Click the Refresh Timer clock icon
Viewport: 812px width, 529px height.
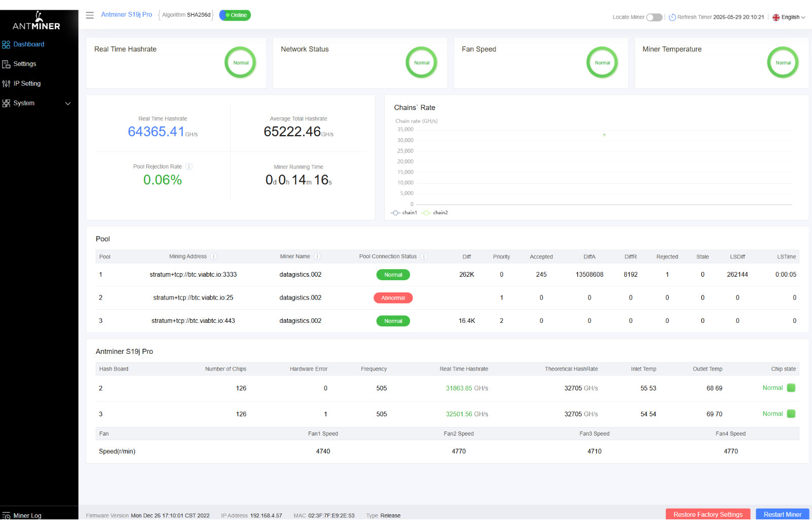click(x=672, y=17)
